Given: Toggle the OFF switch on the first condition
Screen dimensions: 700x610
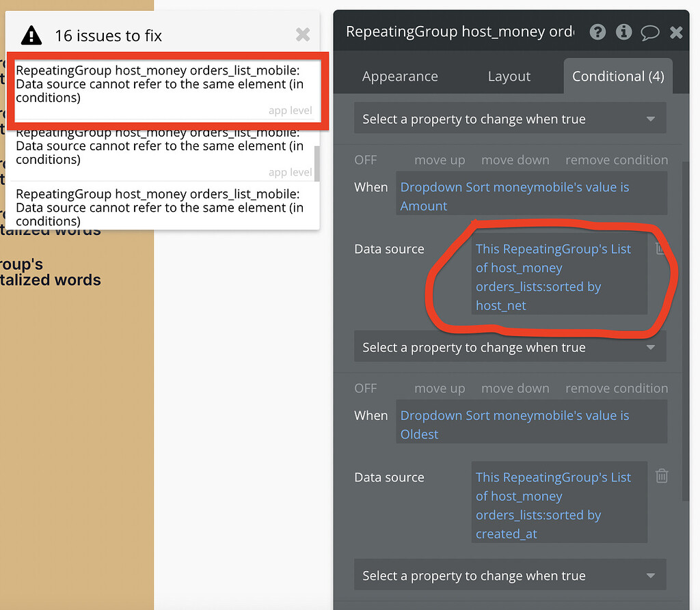Looking at the screenshot, I should click(x=366, y=160).
